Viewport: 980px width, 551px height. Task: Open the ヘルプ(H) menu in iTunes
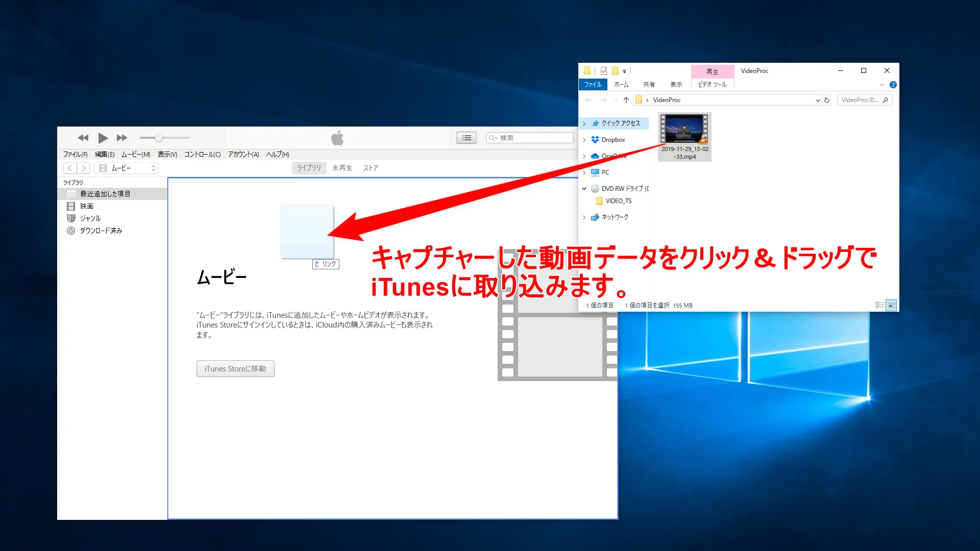pyautogui.click(x=278, y=154)
